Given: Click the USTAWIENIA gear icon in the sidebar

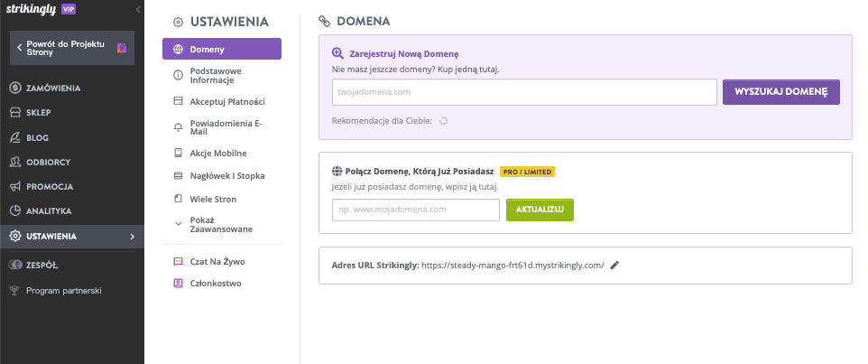Looking at the screenshot, I should click(15, 237).
